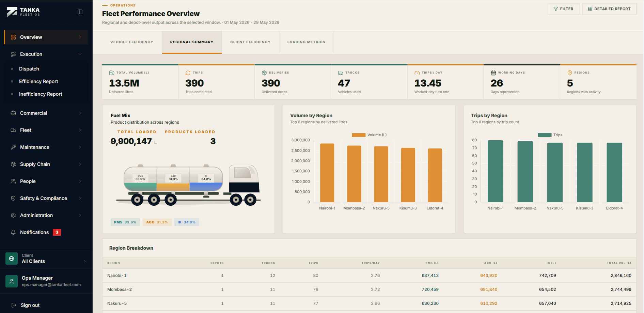Image resolution: width=644 pixels, height=313 pixels.
Task: Click Nairobi-1 bar in Volume by Region
Action: (327, 173)
